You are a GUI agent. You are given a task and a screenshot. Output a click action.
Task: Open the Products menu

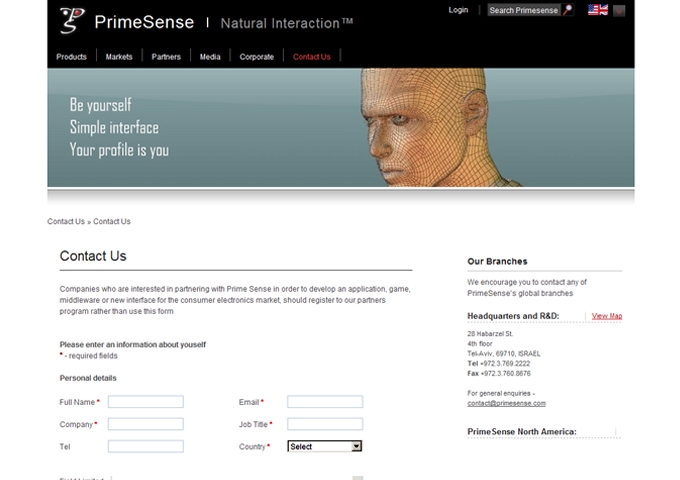click(72, 57)
